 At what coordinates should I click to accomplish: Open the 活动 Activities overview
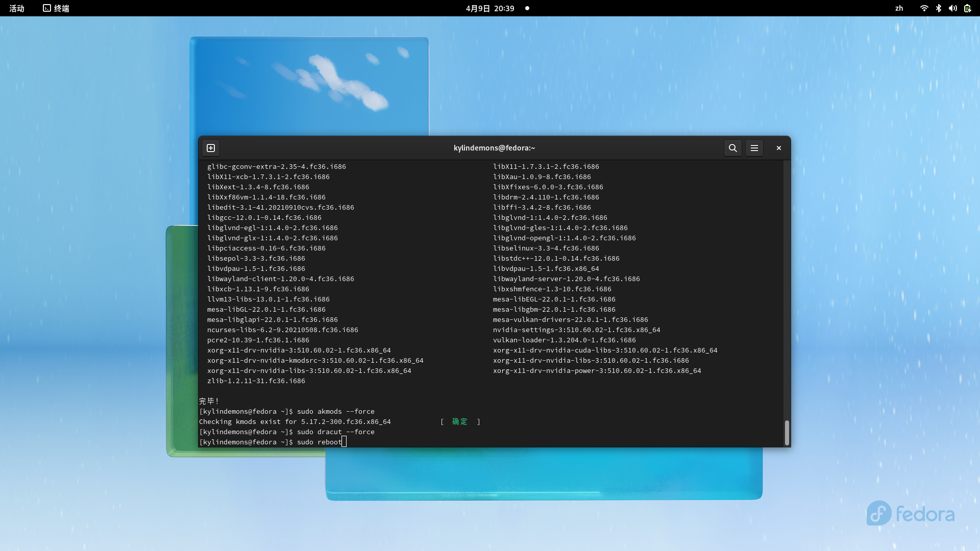pyautogui.click(x=17, y=8)
